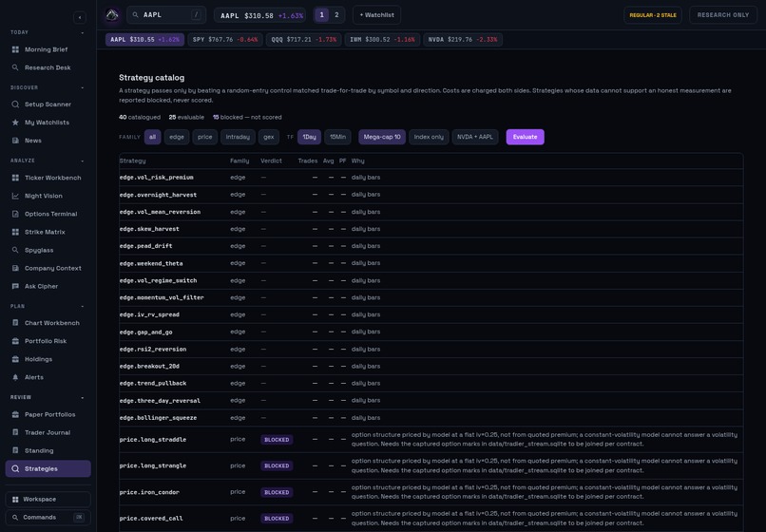Choose the 15Min timeframe
This screenshot has height=532, width=766.
[x=337, y=137]
